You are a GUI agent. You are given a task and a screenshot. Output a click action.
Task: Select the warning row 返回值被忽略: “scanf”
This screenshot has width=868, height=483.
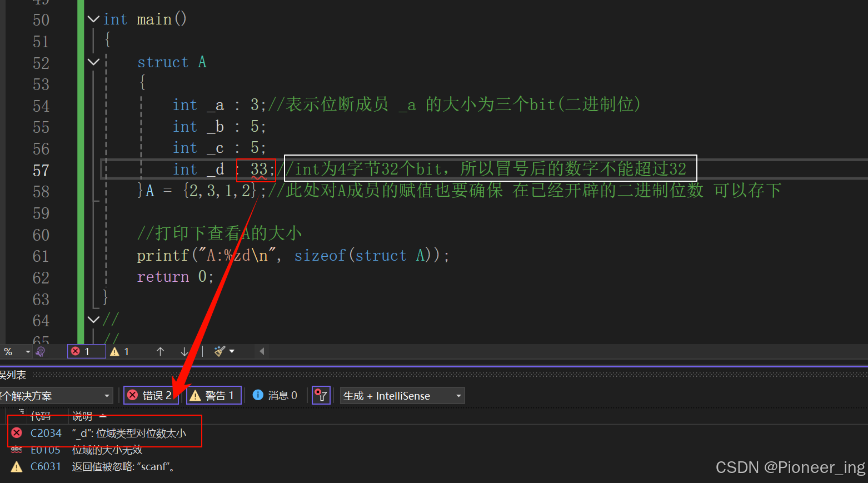click(123, 466)
